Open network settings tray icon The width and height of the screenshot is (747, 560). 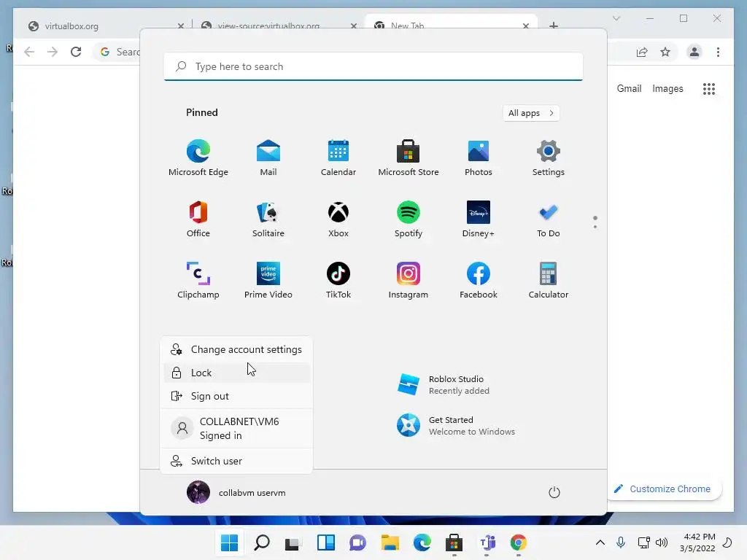coord(643,542)
